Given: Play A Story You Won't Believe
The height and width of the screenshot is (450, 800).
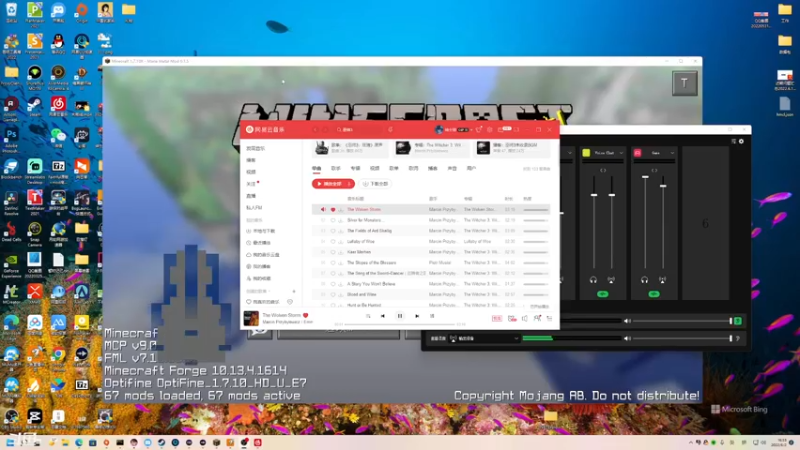Looking at the screenshot, I should tap(371, 284).
